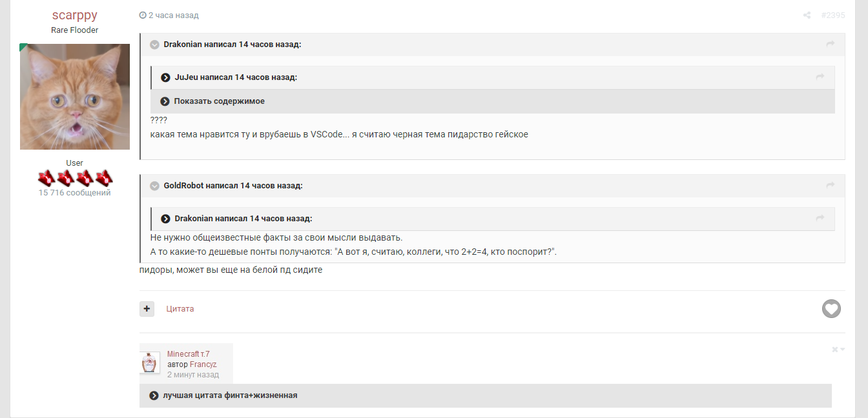This screenshot has height=418, width=868.
Task: Click the plus multiquote button
Action: [x=147, y=309]
